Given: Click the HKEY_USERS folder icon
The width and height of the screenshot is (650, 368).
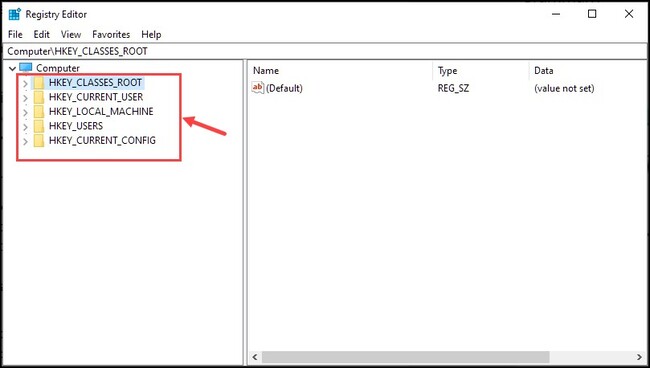Looking at the screenshot, I should point(39,126).
